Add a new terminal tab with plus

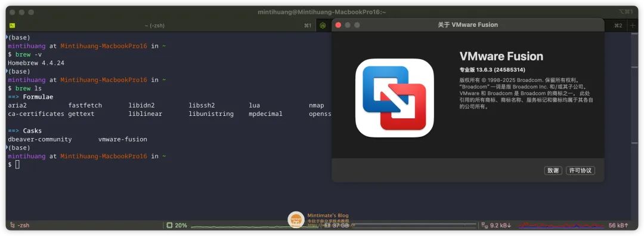pyautogui.click(x=633, y=26)
